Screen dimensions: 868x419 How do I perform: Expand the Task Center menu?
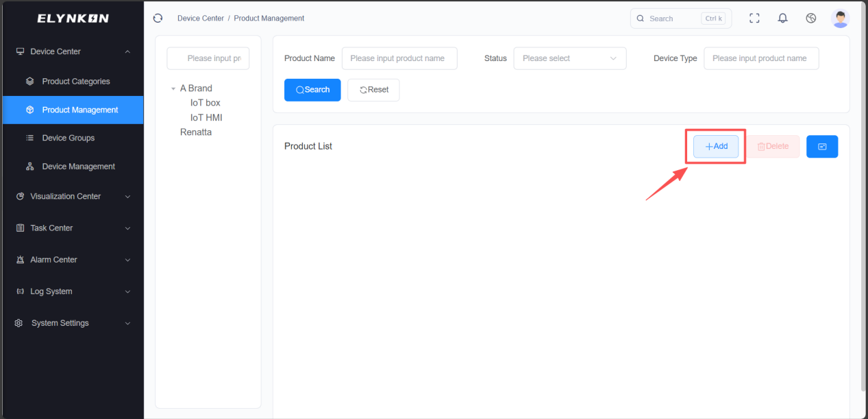click(x=72, y=228)
